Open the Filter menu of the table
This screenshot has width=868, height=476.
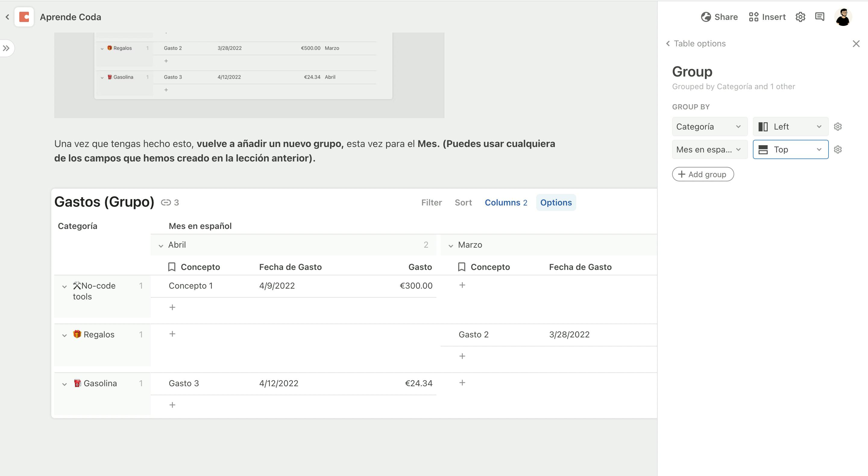[431, 202]
